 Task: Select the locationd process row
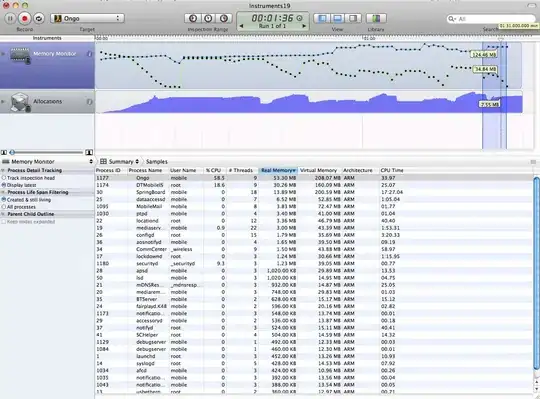pos(314,221)
